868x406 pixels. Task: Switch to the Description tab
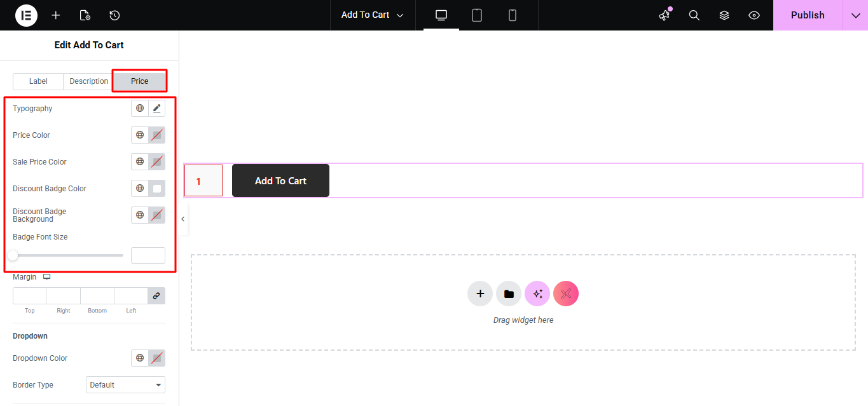click(x=88, y=81)
